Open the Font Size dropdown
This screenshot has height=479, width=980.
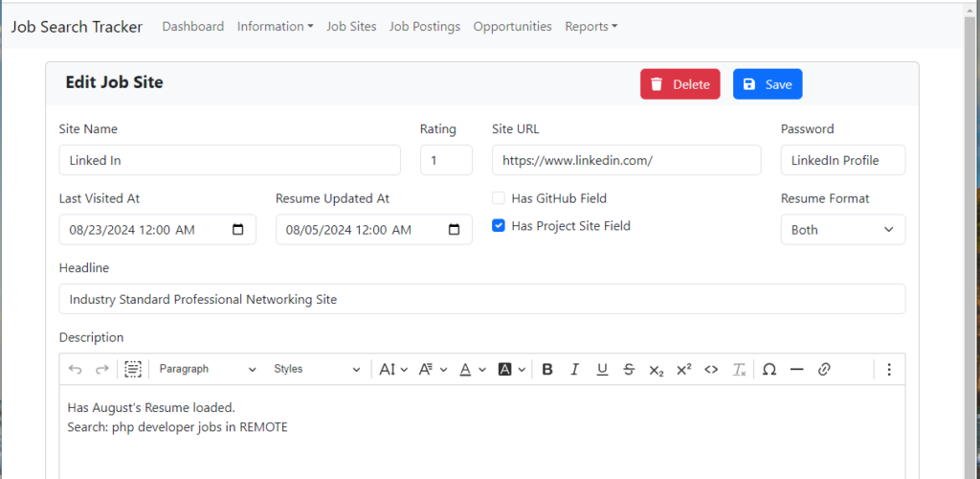click(393, 370)
